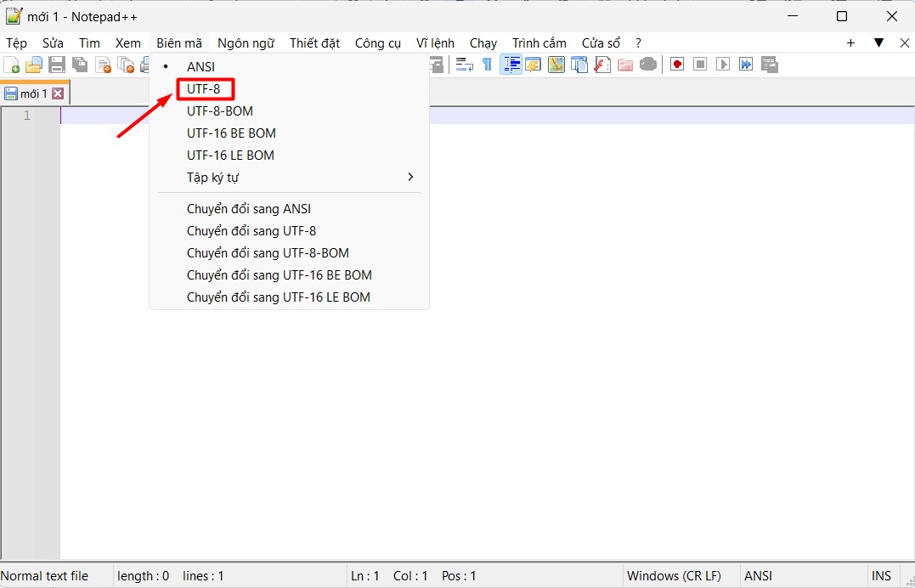Toggle the Indent guide toolbar icon
915x588 pixels.
(511, 65)
